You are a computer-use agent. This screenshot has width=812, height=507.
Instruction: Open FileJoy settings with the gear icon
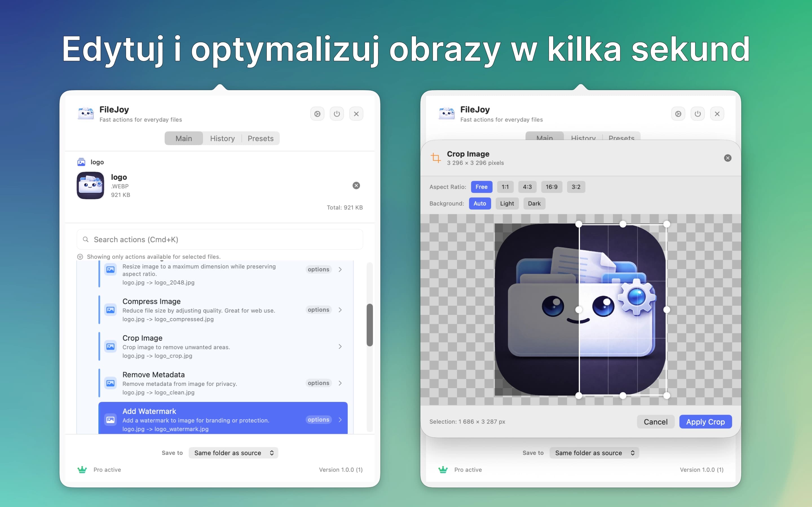(x=317, y=114)
